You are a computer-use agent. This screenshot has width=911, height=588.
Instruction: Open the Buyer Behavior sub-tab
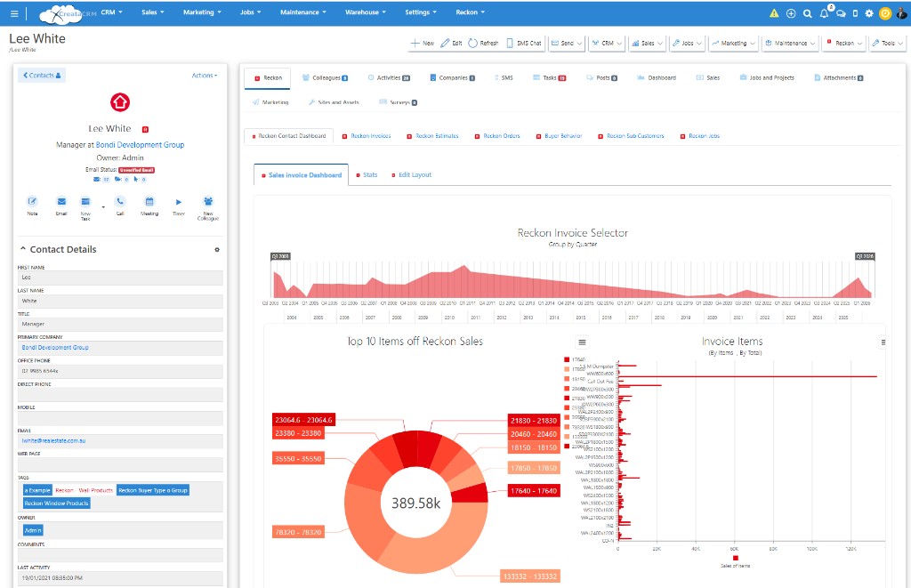(x=559, y=136)
